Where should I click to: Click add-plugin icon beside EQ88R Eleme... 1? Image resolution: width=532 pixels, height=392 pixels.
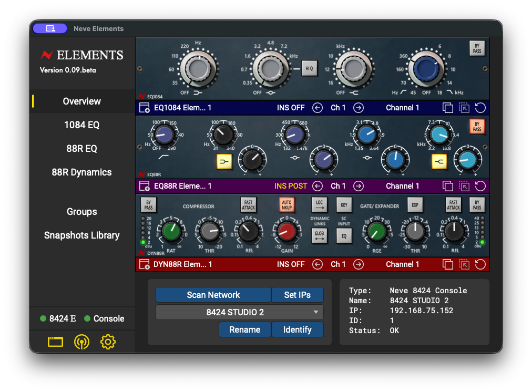coord(145,186)
